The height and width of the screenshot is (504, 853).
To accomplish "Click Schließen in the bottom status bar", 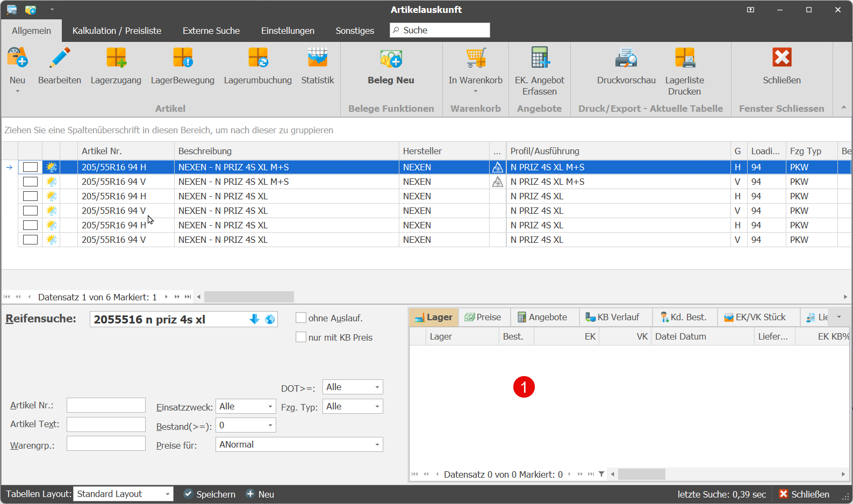I will pos(804,494).
